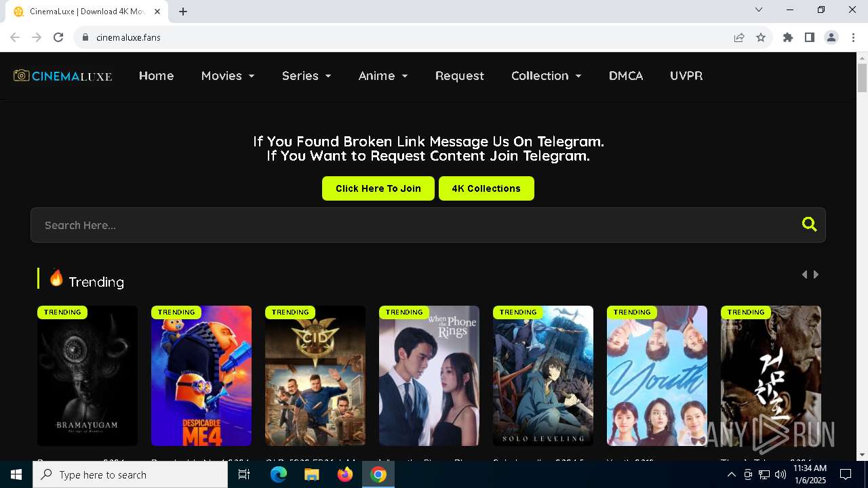Open notification center

point(846,474)
